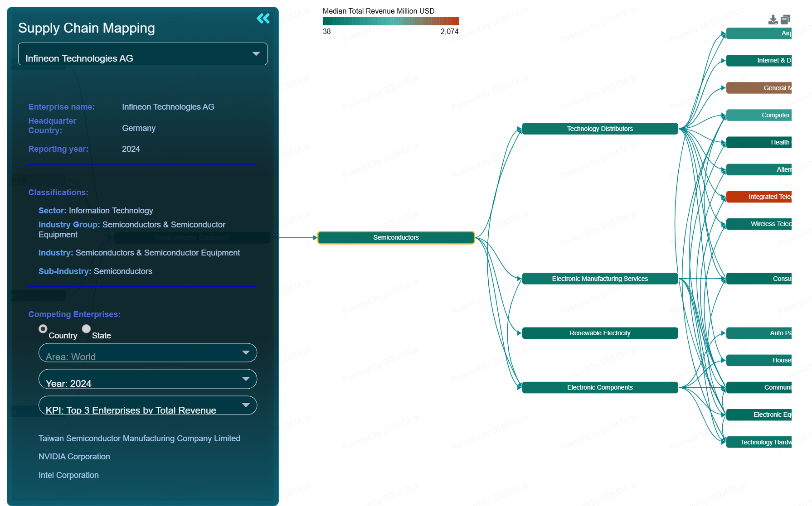Open the Infineon Technologies AG enterprise dropdown
The image size is (812, 506).
tap(143, 54)
